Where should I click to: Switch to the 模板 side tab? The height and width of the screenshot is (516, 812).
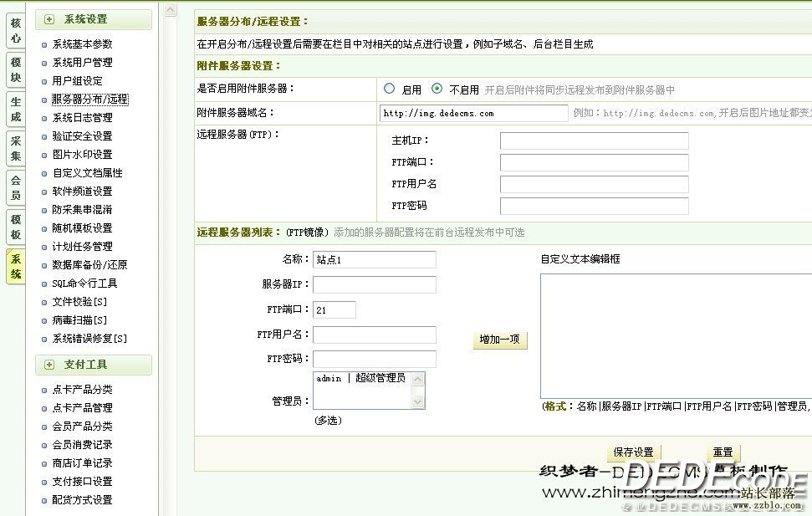click(16, 227)
